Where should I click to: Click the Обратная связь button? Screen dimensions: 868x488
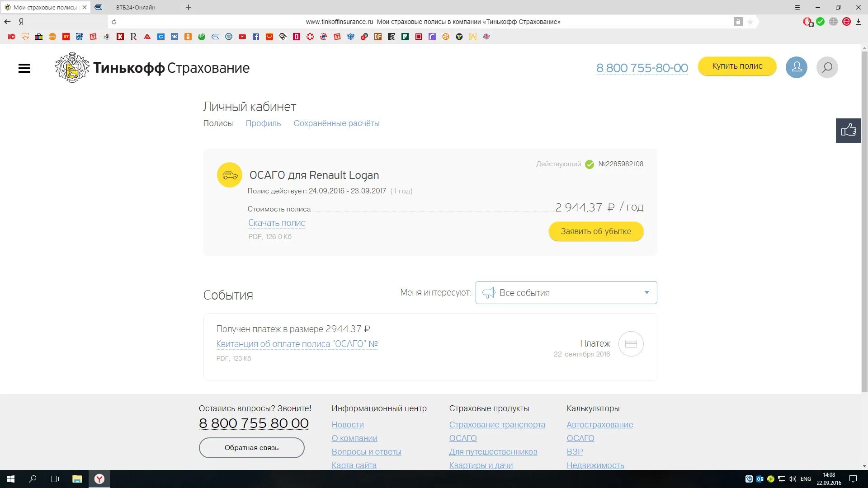click(251, 448)
